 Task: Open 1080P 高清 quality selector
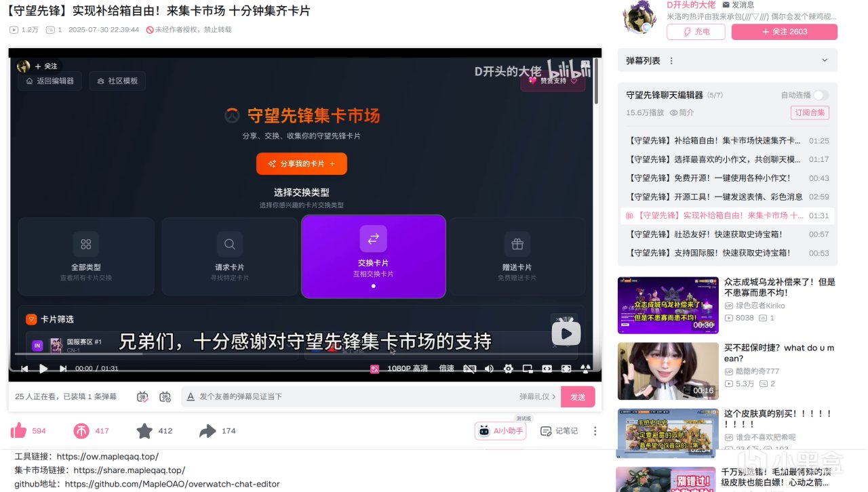tap(408, 369)
